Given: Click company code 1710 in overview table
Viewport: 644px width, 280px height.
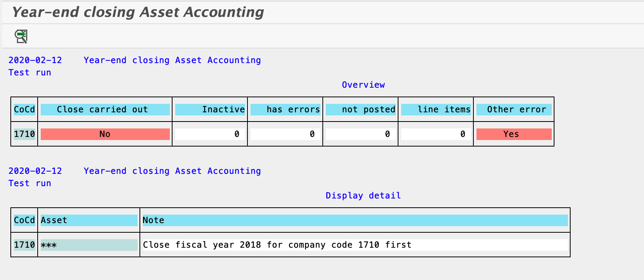Looking at the screenshot, I should coord(24,134).
